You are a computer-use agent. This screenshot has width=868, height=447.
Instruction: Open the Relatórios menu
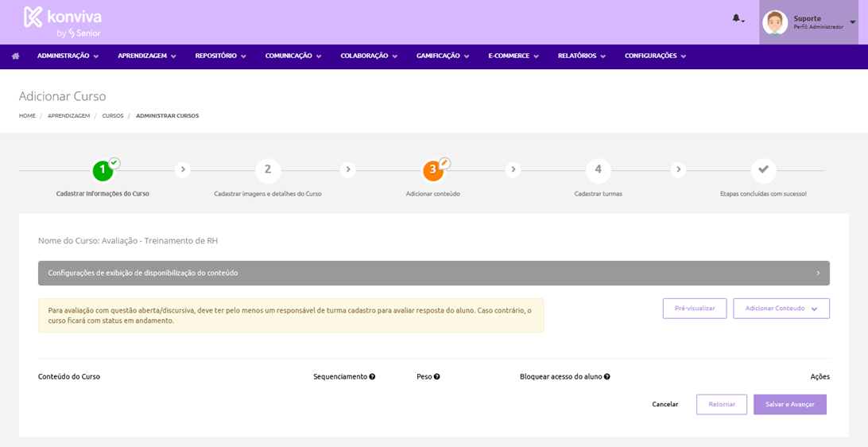[x=581, y=56]
